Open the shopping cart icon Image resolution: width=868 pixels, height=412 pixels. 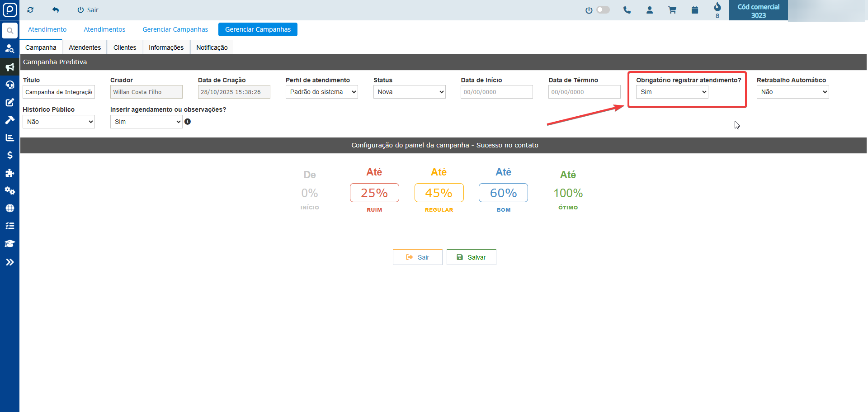pos(672,10)
